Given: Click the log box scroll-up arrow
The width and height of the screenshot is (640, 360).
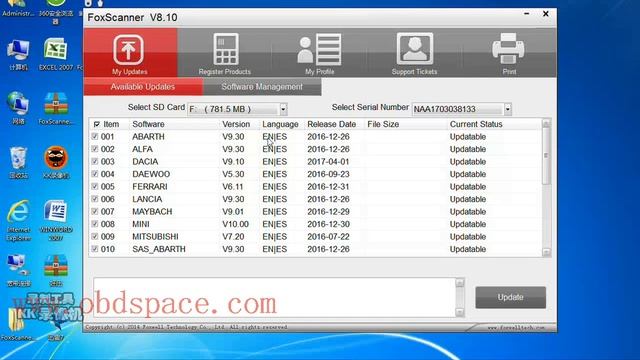Looking at the screenshot, I should tap(460, 282).
